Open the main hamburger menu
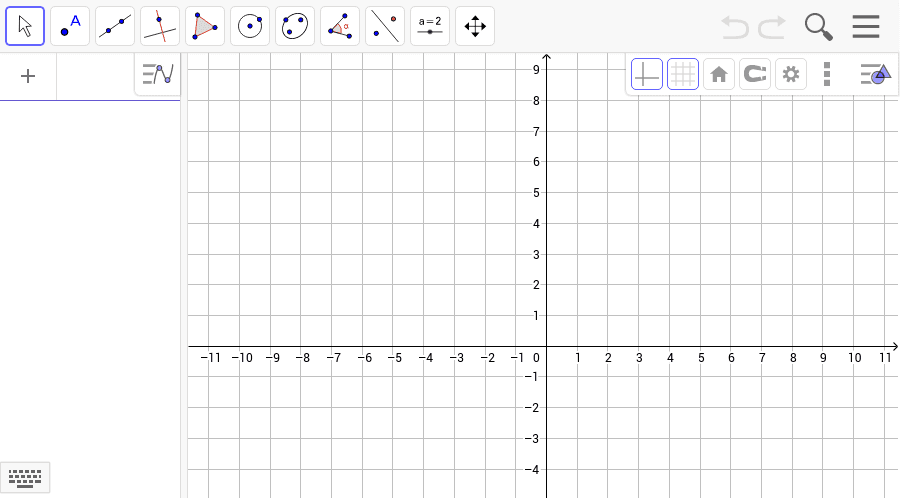The height and width of the screenshot is (500, 900). click(866, 26)
